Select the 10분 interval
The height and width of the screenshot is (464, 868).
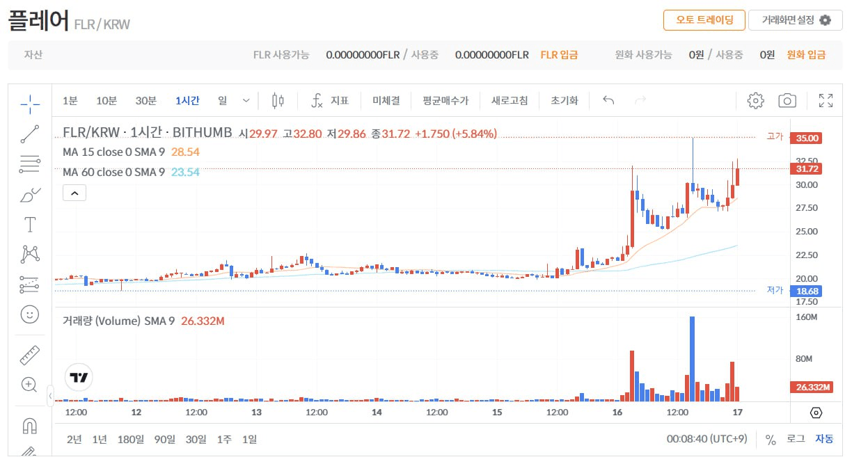[x=106, y=101]
